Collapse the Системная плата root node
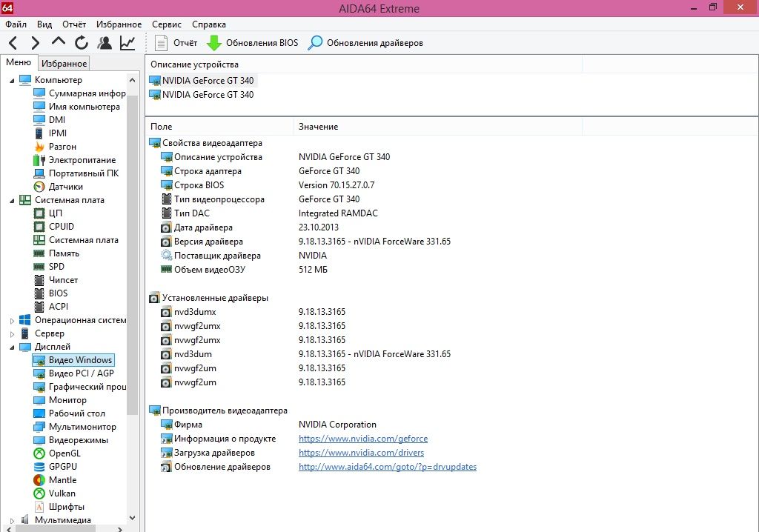Image resolution: width=759 pixels, height=532 pixels. (12, 200)
